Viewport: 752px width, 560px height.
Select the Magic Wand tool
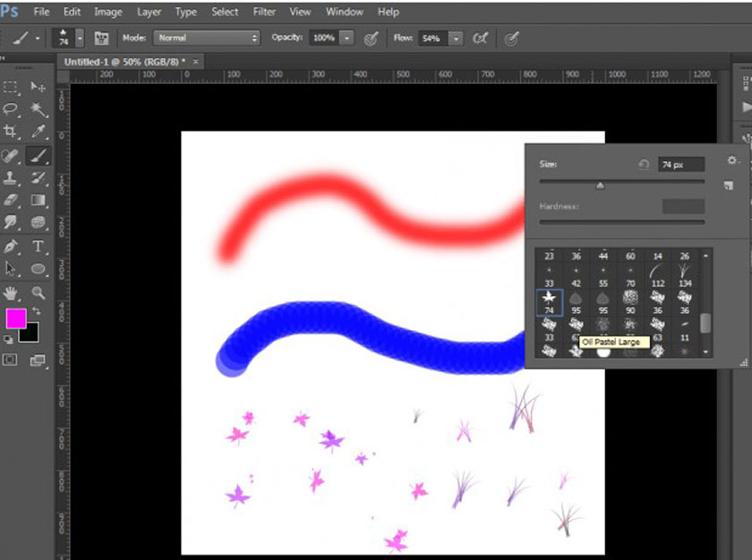(38, 109)
